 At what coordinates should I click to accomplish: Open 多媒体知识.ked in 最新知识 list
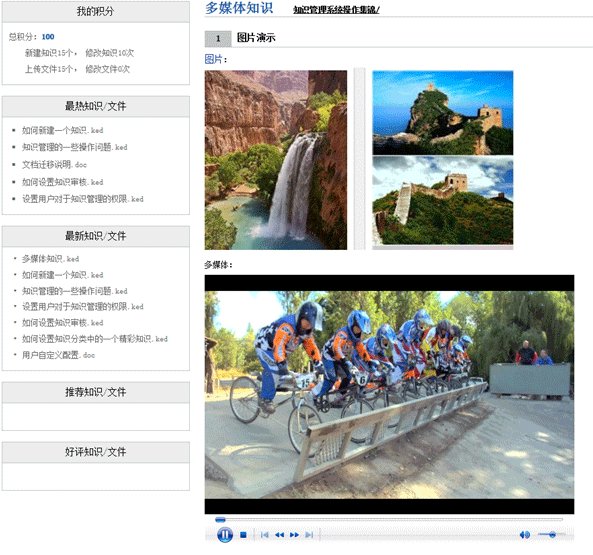pos(50,259)
